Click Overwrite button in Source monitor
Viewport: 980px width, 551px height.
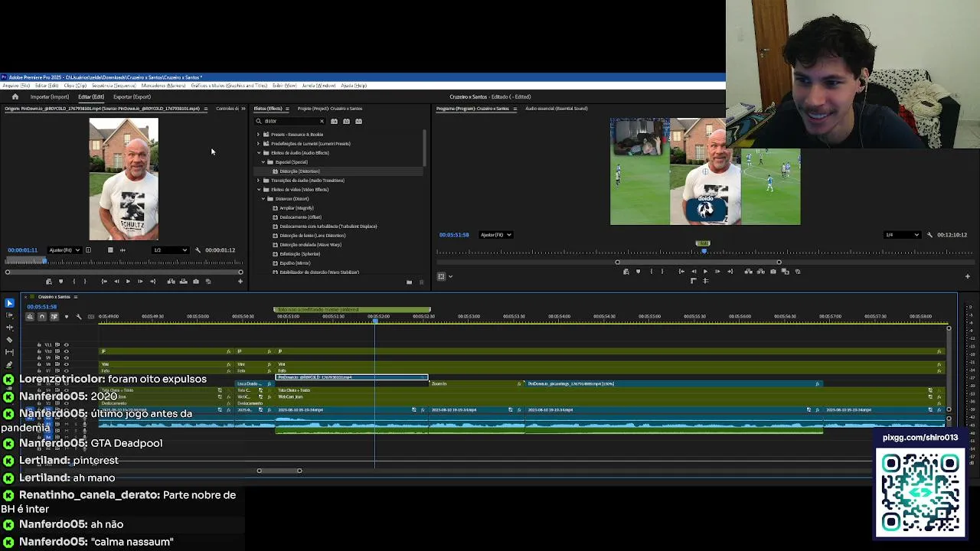click(x=184, y=282)
